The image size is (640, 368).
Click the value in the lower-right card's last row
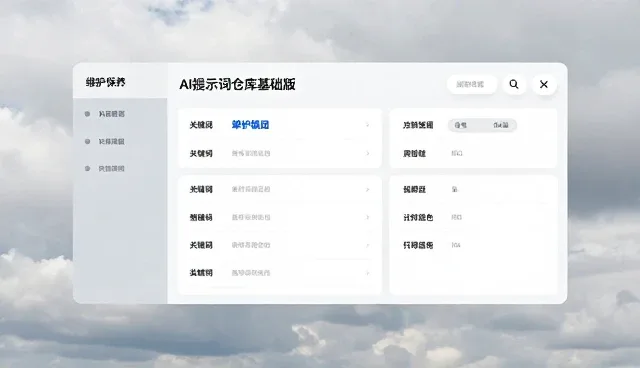(456, 245)
